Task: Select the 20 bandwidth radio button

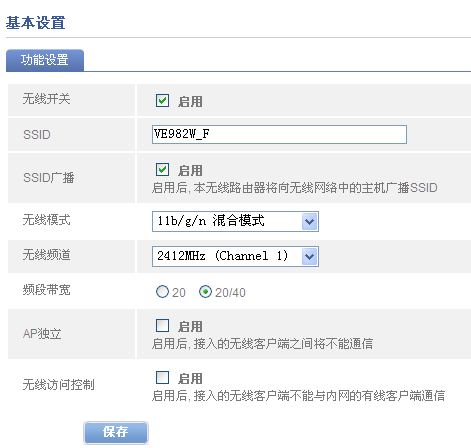Action: point(162,292)
